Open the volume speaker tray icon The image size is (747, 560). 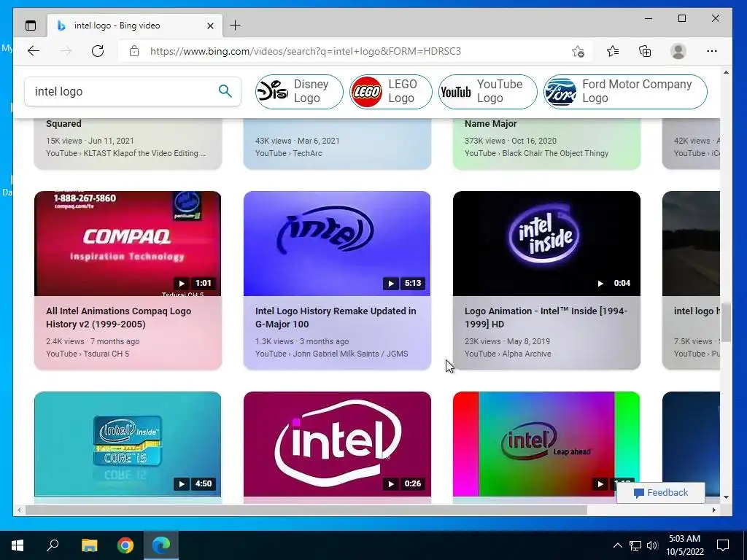tap(652, 545)
